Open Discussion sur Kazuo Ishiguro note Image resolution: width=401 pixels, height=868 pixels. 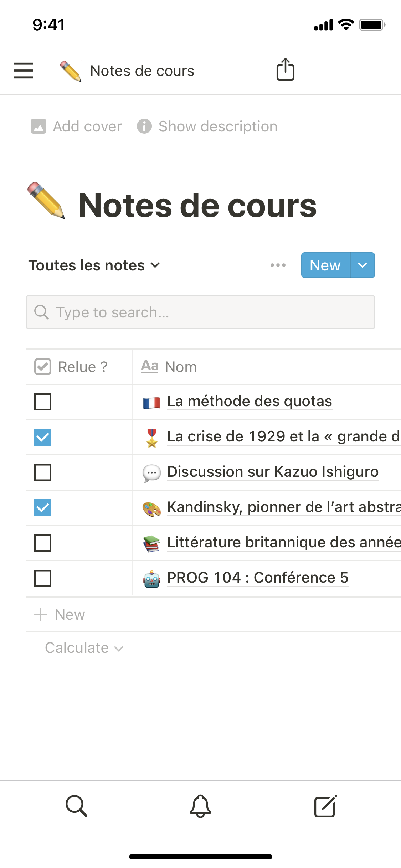click(273, 472)
